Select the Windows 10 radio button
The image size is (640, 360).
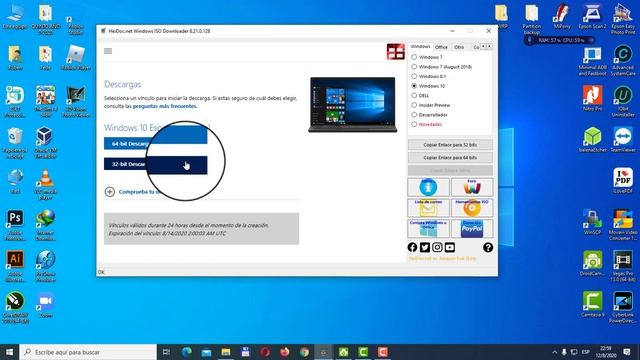(414, 86)
